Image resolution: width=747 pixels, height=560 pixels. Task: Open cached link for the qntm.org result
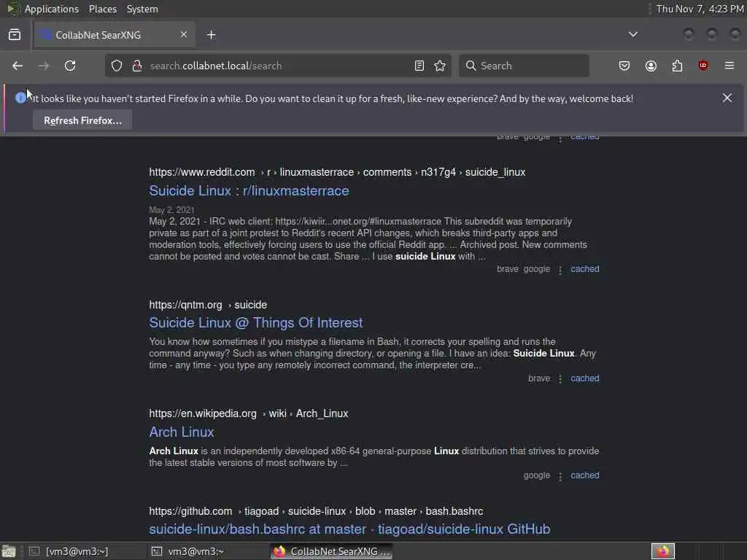click(585, 378)
